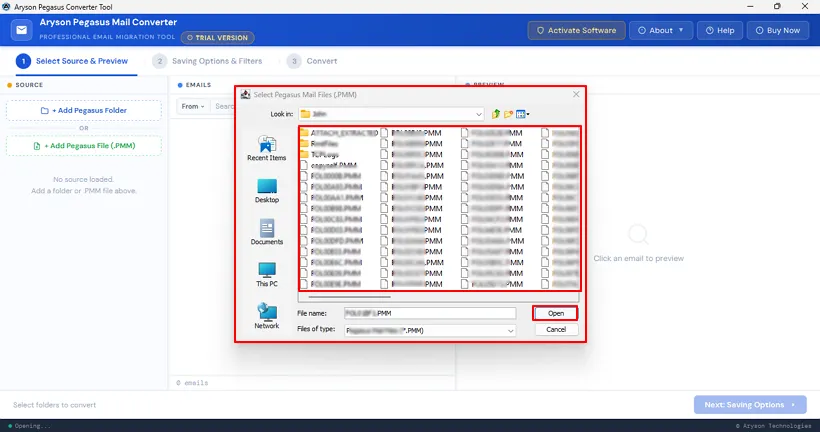Screen dimensions: 820x432
Task: Select Recent Items in places bar
Action: click(x=267, y=148)
